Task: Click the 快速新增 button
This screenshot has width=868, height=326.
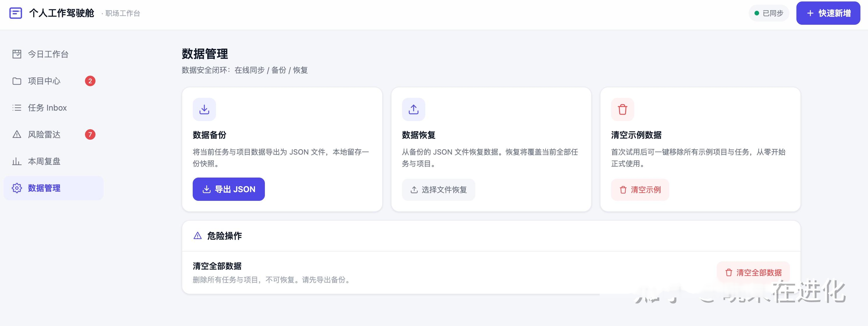Action: coord(828,13)
